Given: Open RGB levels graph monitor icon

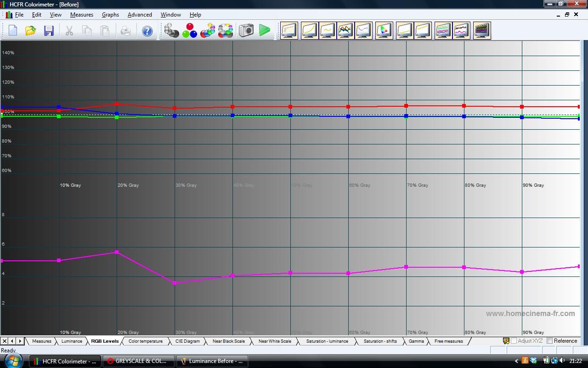Looking at the screenshot, I should 345,31.
